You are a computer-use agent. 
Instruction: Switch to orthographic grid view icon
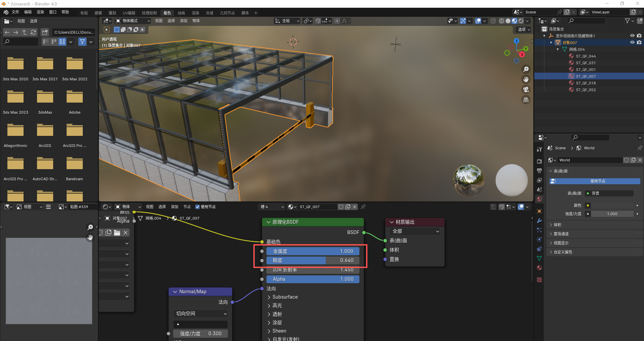coord(526,100)
